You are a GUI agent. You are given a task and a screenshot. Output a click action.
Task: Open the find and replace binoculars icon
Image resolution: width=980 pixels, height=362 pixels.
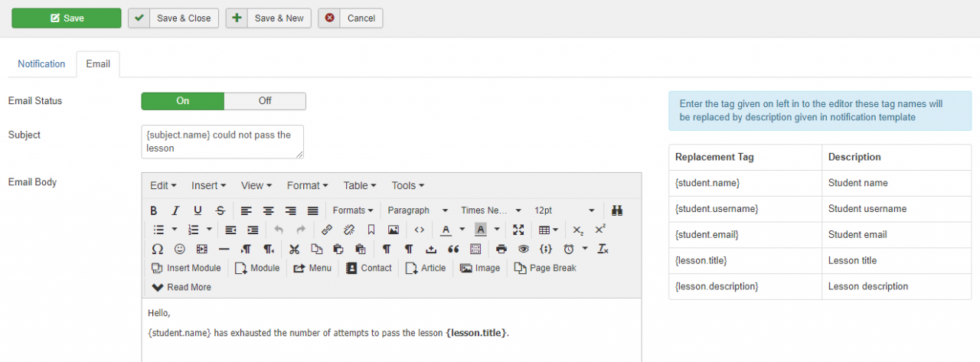(617, 210)
